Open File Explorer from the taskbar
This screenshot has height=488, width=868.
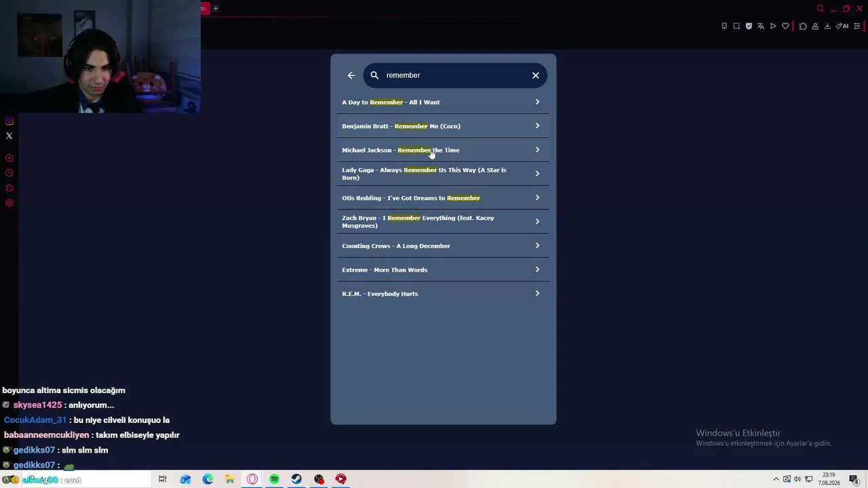point(230,479)
